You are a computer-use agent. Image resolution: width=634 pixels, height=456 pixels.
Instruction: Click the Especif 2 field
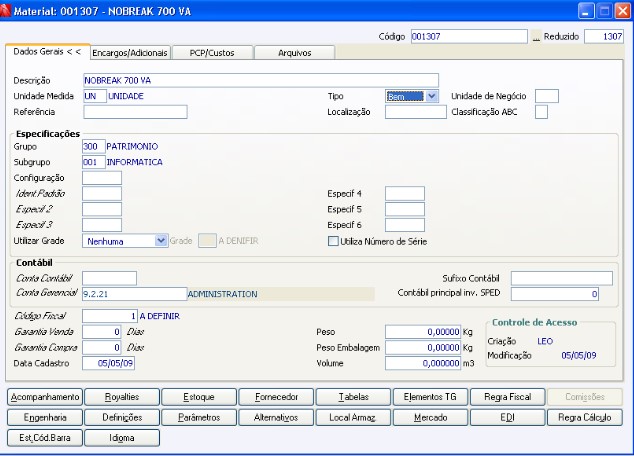101,209
